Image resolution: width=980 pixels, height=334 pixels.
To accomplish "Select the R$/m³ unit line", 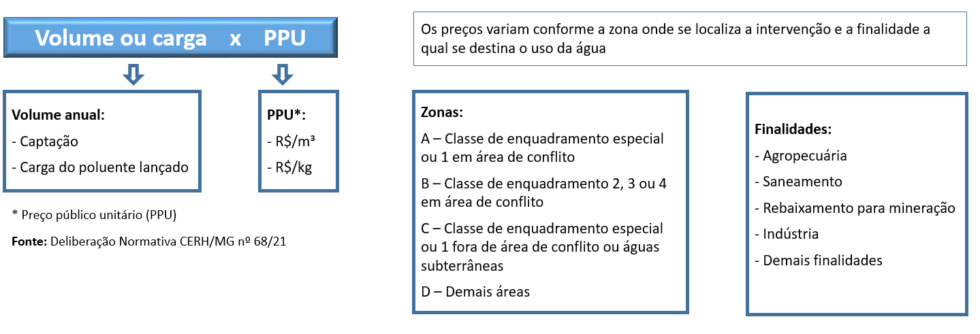I will [x=291, y=141].
